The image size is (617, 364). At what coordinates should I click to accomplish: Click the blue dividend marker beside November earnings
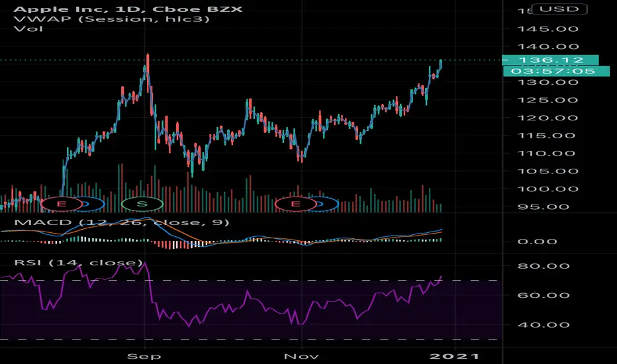click(328, 204)
